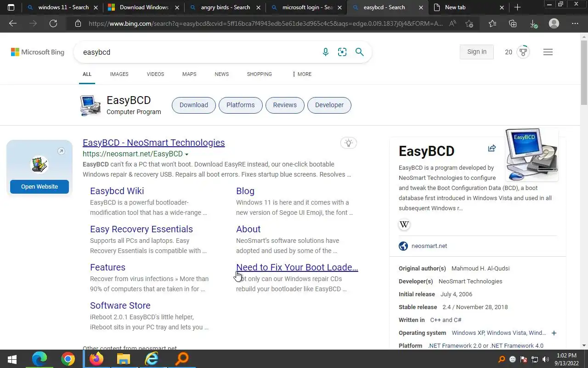Screen dimensions: 588x368
Task: Open EasyBCD - NeoSmart Technologies result link
Action: click(x=153, y=143)
